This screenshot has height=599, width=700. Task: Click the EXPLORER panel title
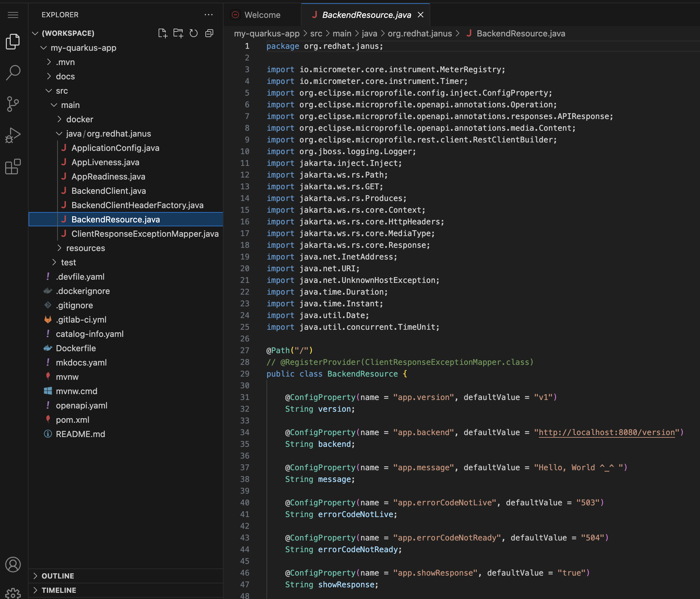coord(60,15)
